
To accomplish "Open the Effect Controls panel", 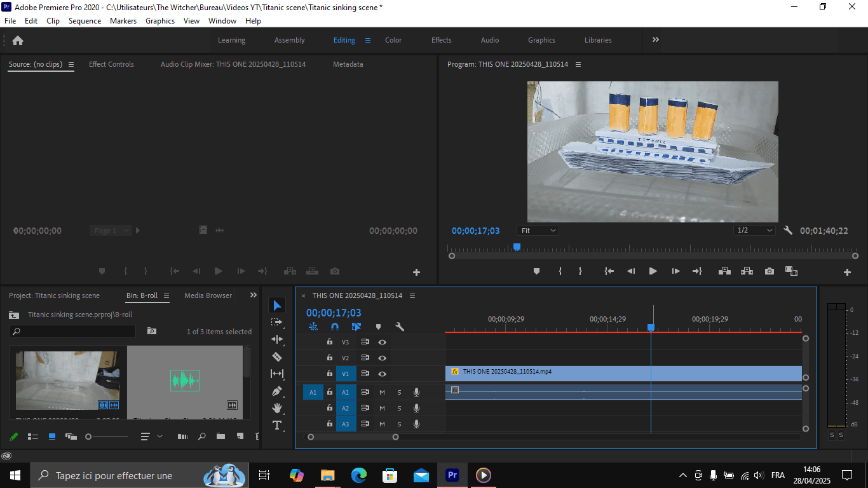I will [111, 64].
